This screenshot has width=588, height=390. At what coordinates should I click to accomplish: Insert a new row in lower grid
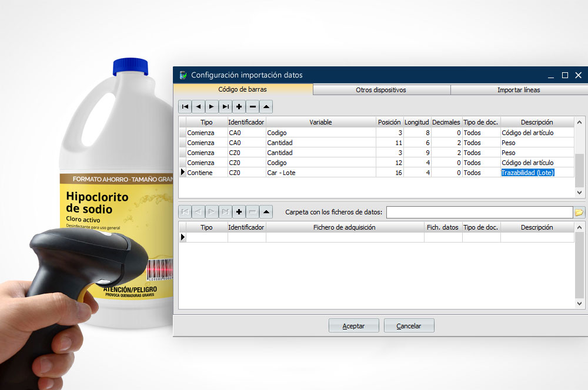point(239,212)
